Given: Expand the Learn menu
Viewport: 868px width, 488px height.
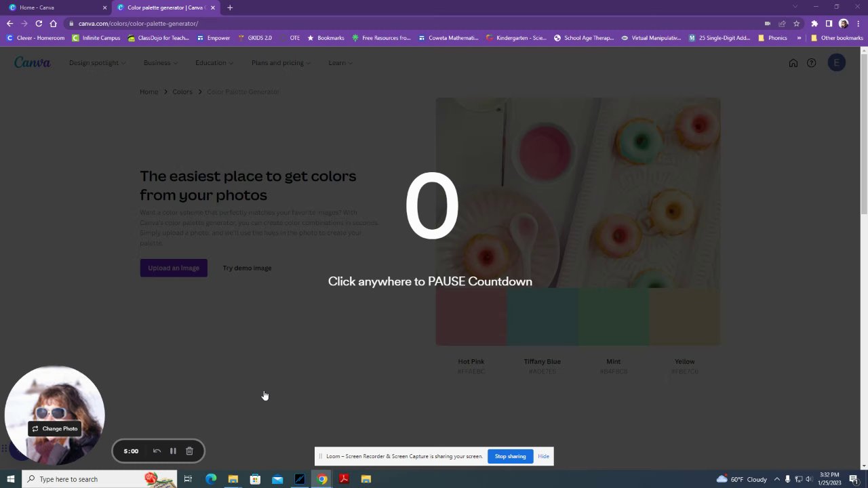Looking at the screenshot, I should tap(340, 63).
